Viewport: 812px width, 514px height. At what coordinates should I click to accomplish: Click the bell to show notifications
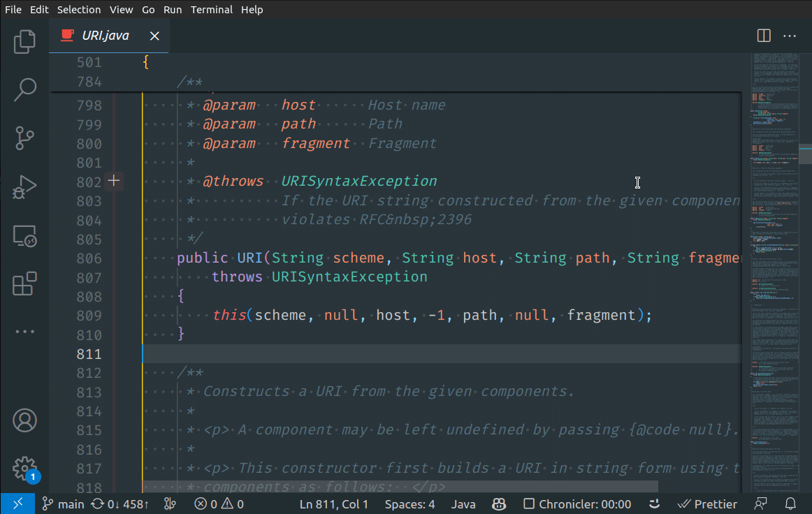click(789, 504)
